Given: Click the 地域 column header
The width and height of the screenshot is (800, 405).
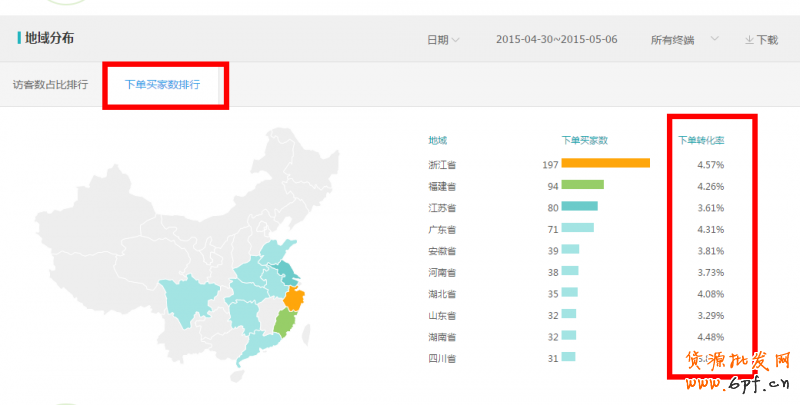Looking at the screenshot, I should click(x=438, y=140).
